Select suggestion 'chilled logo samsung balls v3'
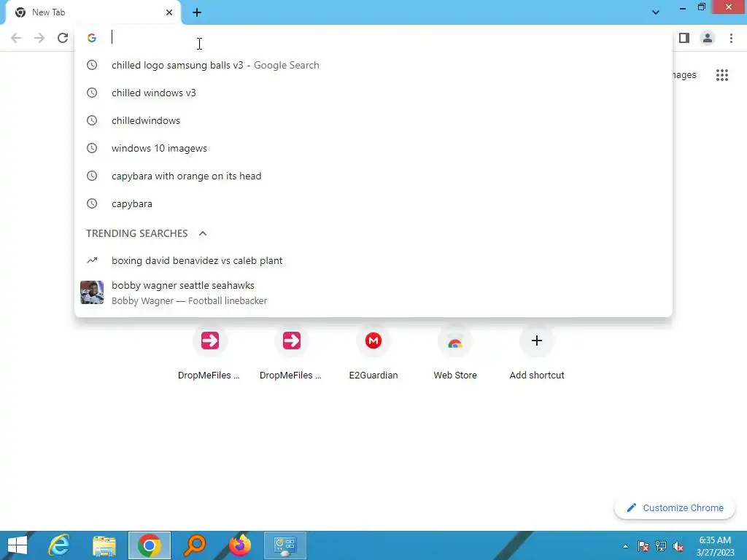747x560 pixels. pyautogui.click(x=373, y=65)
